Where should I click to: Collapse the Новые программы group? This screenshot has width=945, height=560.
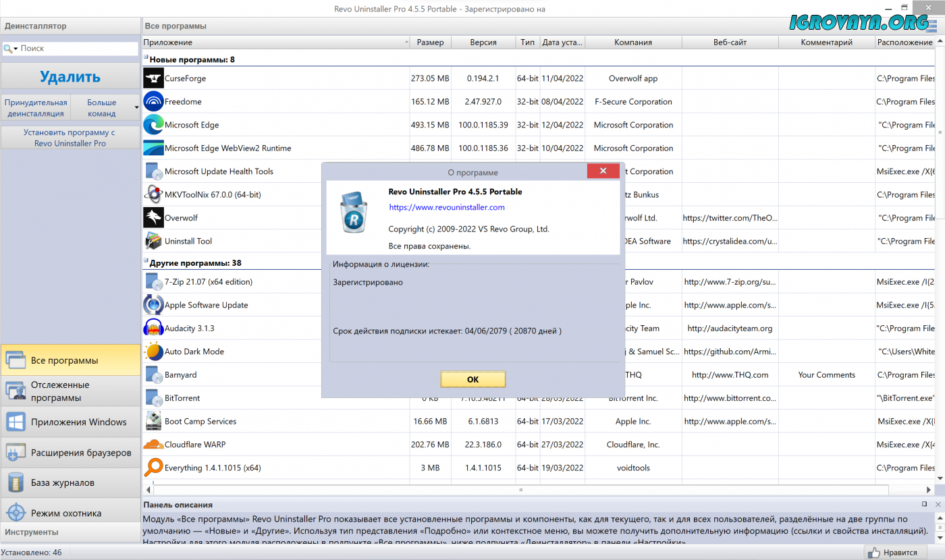coord(145,58)
